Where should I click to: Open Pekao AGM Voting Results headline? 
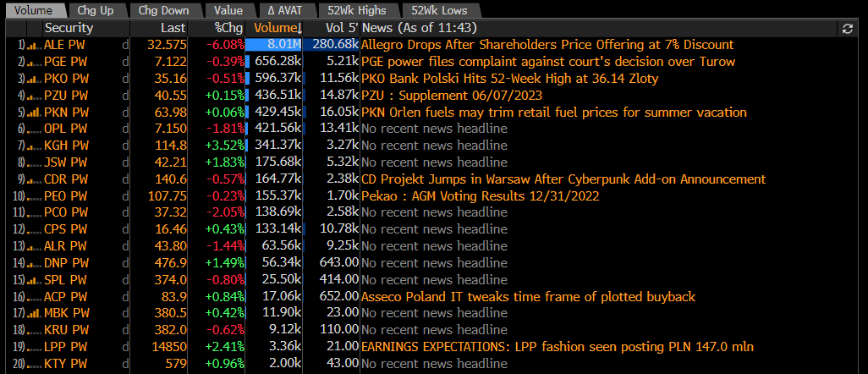click(481, 196)
